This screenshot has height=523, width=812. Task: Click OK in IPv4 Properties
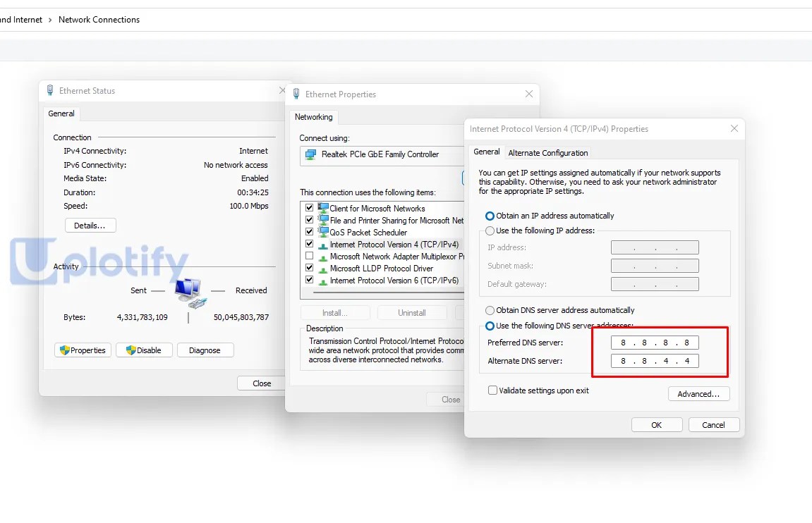click(657, 425)
